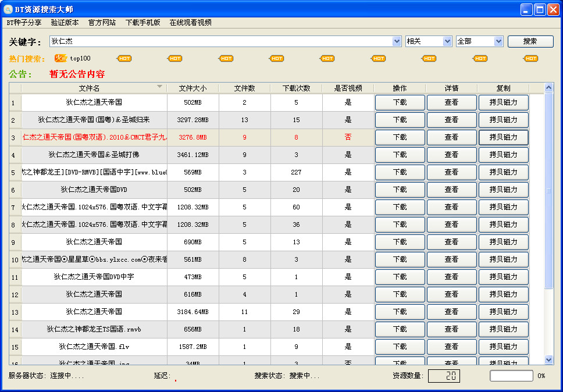The height and width of the screenshot is (392, 563).
Task: Select the 在线观看视频 menu item
Action: [x=190, y=23]
